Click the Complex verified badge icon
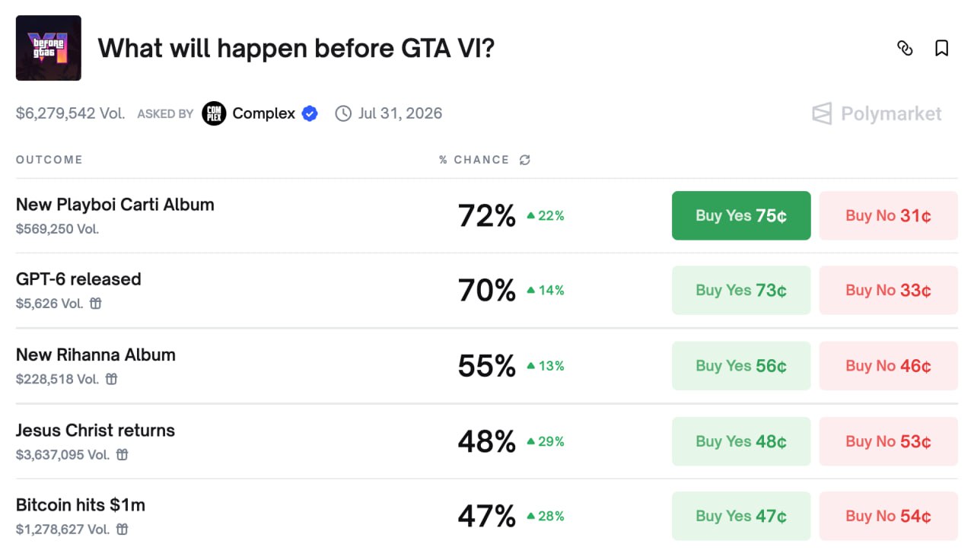 tap(310, 114)
